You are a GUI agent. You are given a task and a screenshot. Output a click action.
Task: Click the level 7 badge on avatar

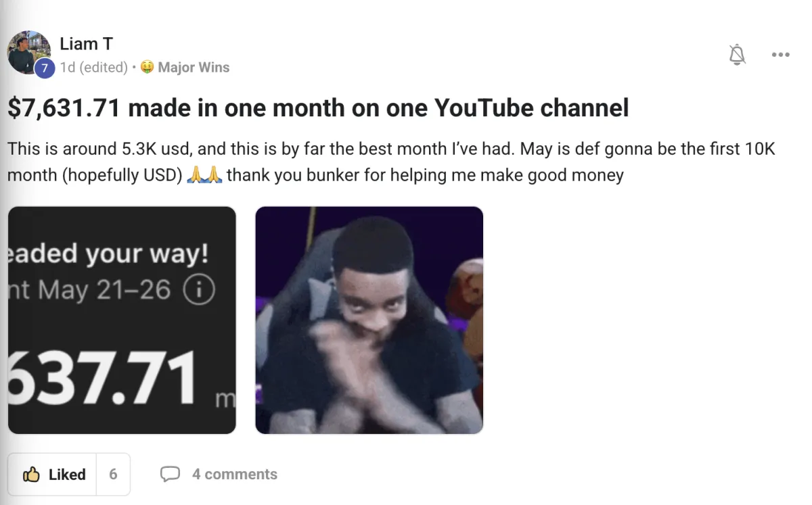[45, 68]
